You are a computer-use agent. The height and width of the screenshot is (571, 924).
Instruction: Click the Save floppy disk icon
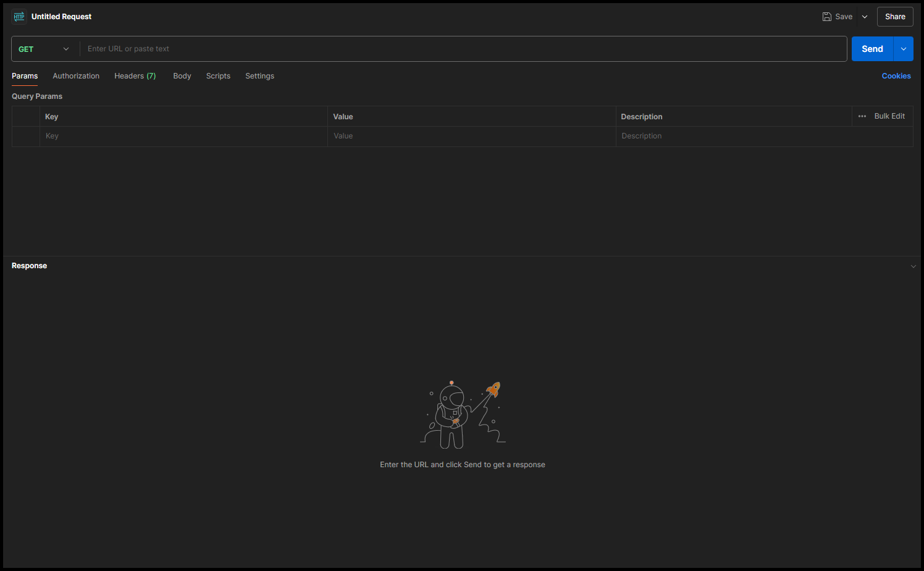pos(826,17)
